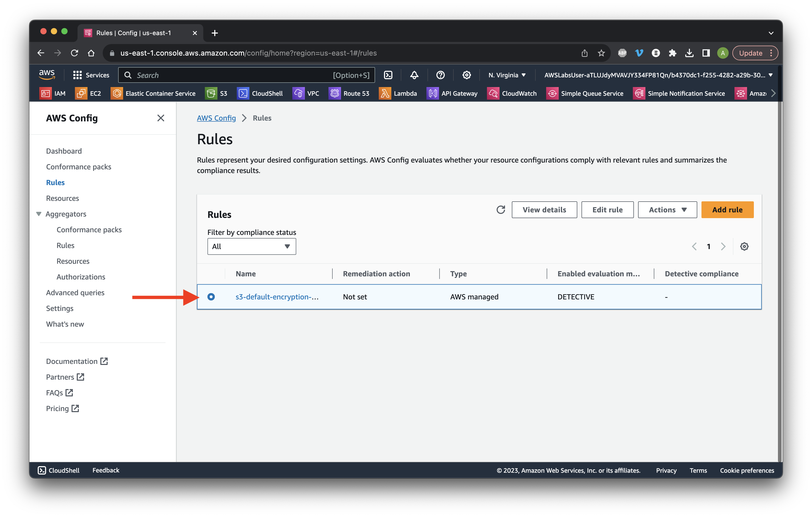Open the S3 shortcut
The height and width of the screenshot is (517, 812).
pyautogui.click(x=216, y=94)
